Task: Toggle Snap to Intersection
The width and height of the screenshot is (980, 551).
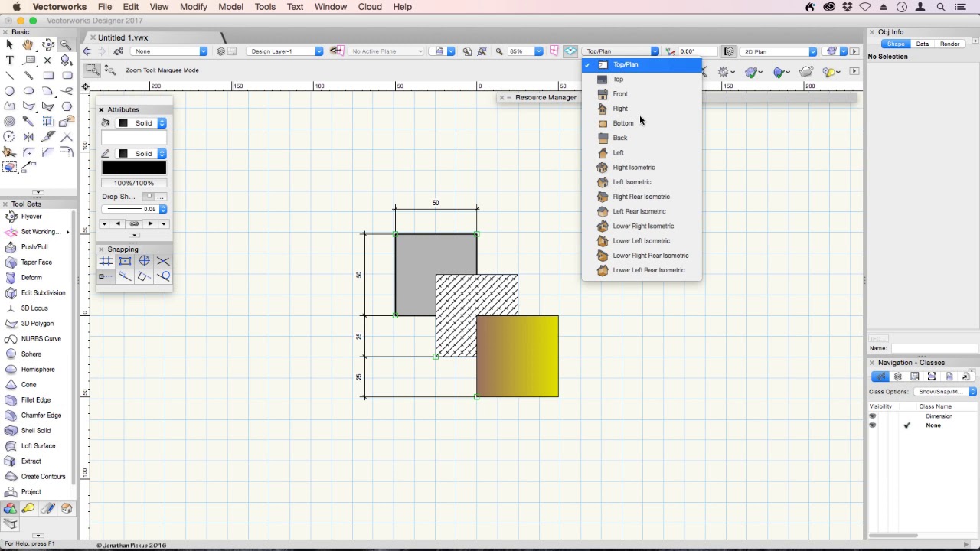Action: (x=163, y=261)
